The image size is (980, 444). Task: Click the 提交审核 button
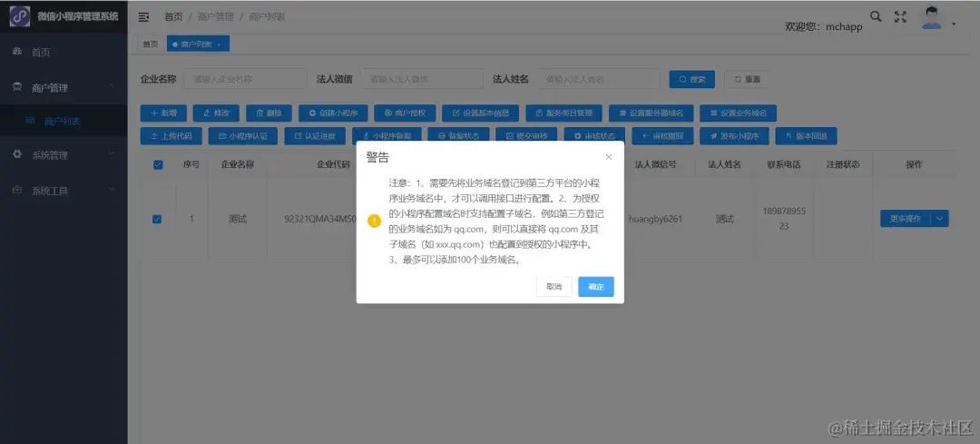526,135
